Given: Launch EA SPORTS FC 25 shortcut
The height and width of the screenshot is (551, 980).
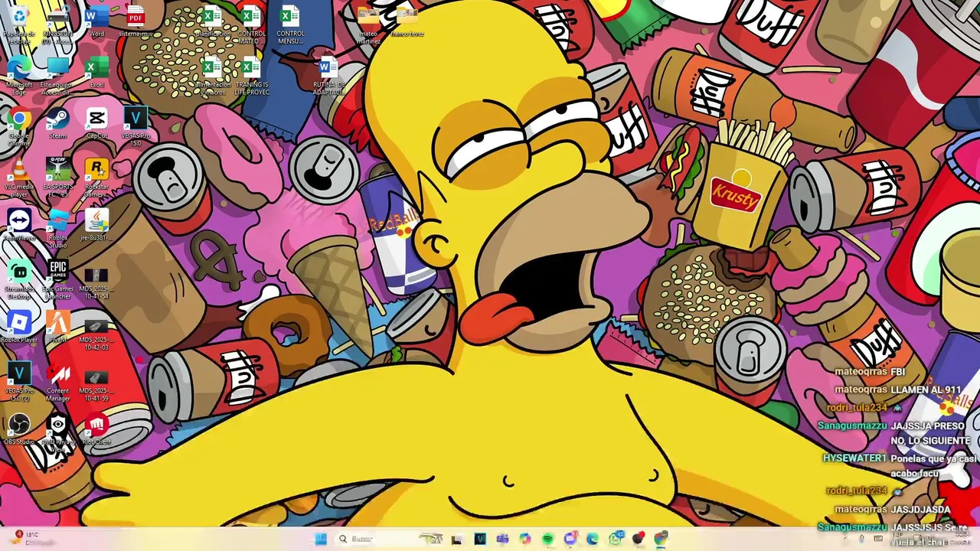Looking at the screenshot, I should click(x=58, y=178).
